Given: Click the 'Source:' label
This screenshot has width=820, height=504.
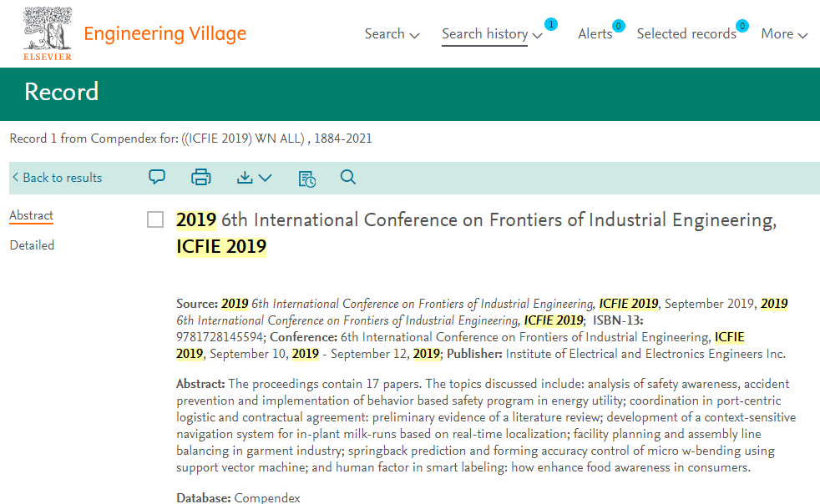Looking at the screenshot, I should pyautogui.click(x=196, y=304).
